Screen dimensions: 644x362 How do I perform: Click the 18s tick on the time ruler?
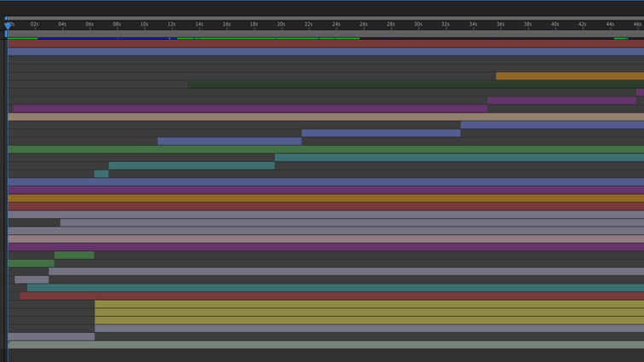click(254, 24)
